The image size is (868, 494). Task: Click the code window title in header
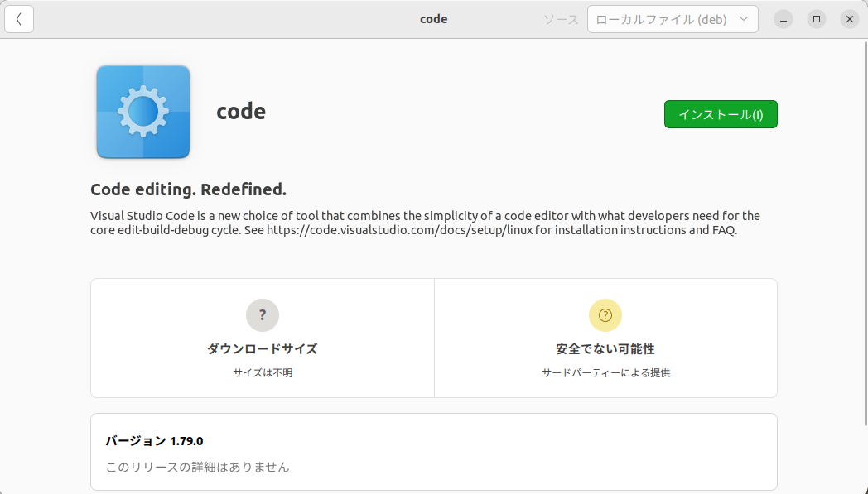[x=433, y=19]
